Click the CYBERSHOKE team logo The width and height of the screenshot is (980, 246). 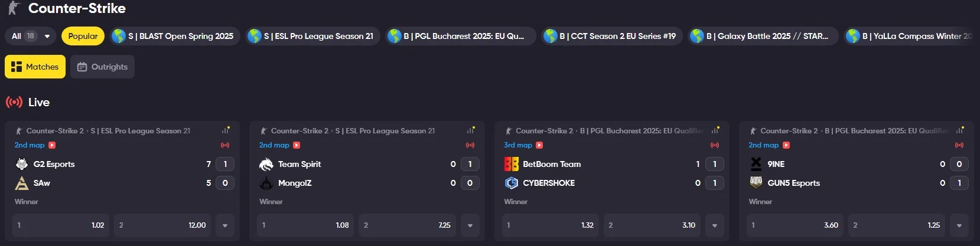tap(512, 183)
